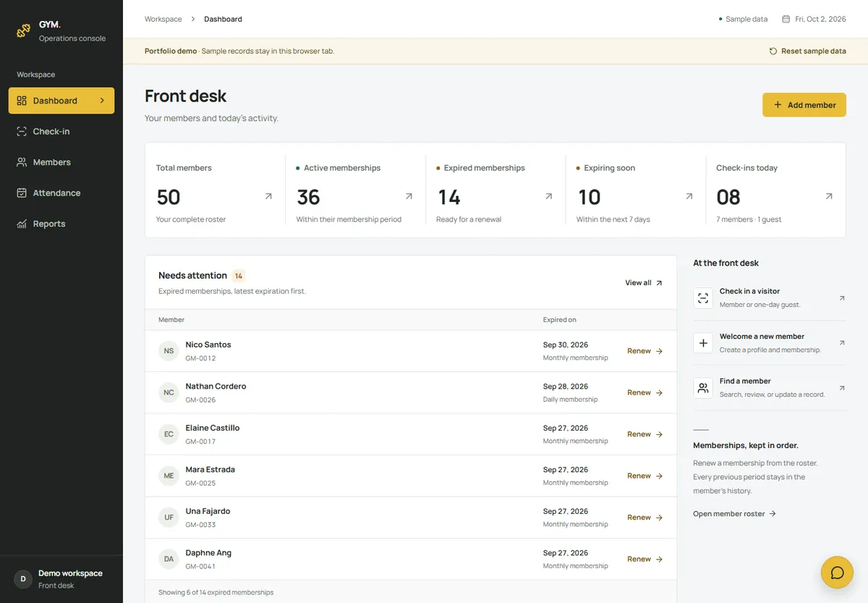This screenshot has height=603, width=868.
Task: Click the NC avatar for Nathan Cordero
Action: point(169,392)
